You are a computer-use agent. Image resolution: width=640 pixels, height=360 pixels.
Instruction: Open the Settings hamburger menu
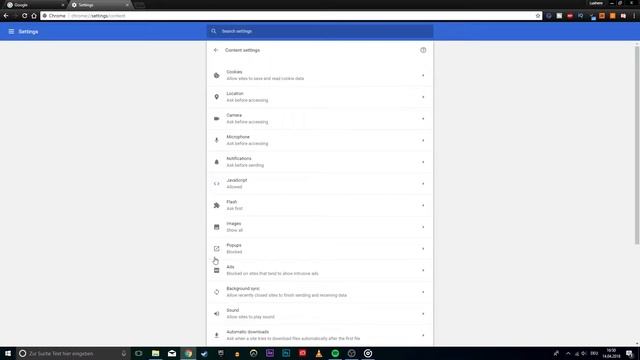[11, 31]
